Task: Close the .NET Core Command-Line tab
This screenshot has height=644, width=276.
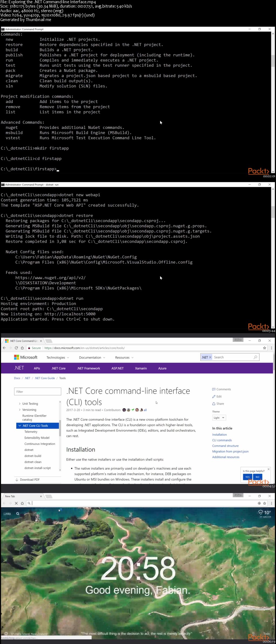Action: tap(41, 341)
